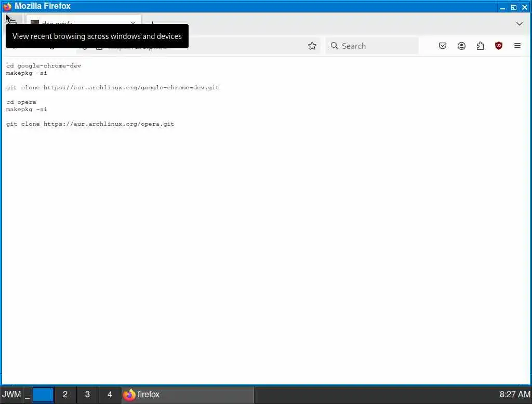Minimize the Mozilla Firefox window
Viewport: 532px width, 404px height.
pyautogui.click(x=502, y=7)
